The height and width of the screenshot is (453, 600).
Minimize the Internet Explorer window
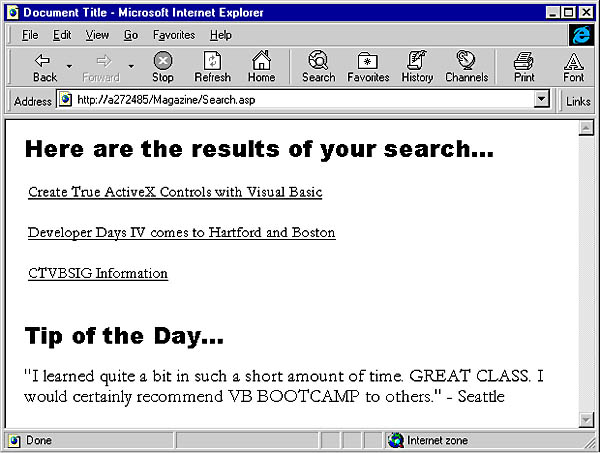pos(552,13)
